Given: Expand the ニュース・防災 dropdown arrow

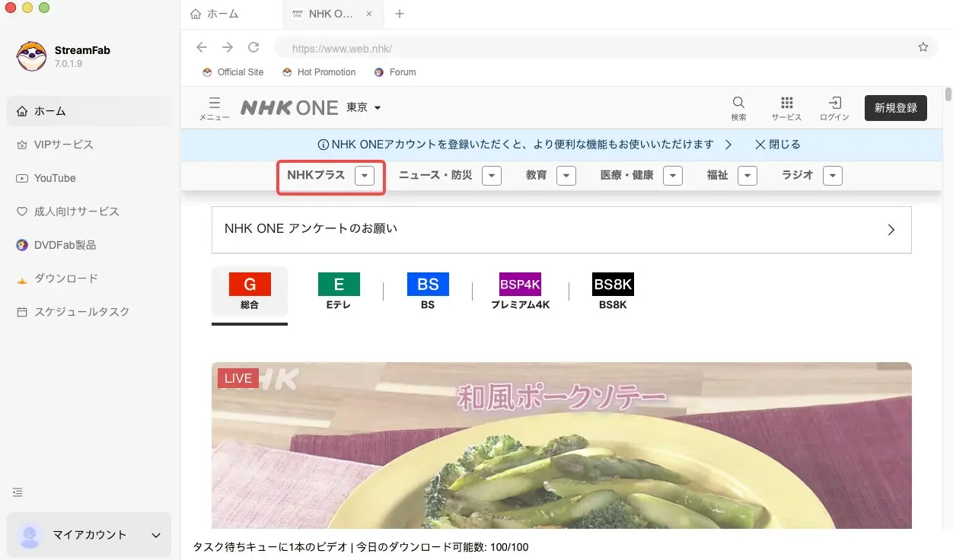Looking at the screenshot, I should [x=492, y=176].
